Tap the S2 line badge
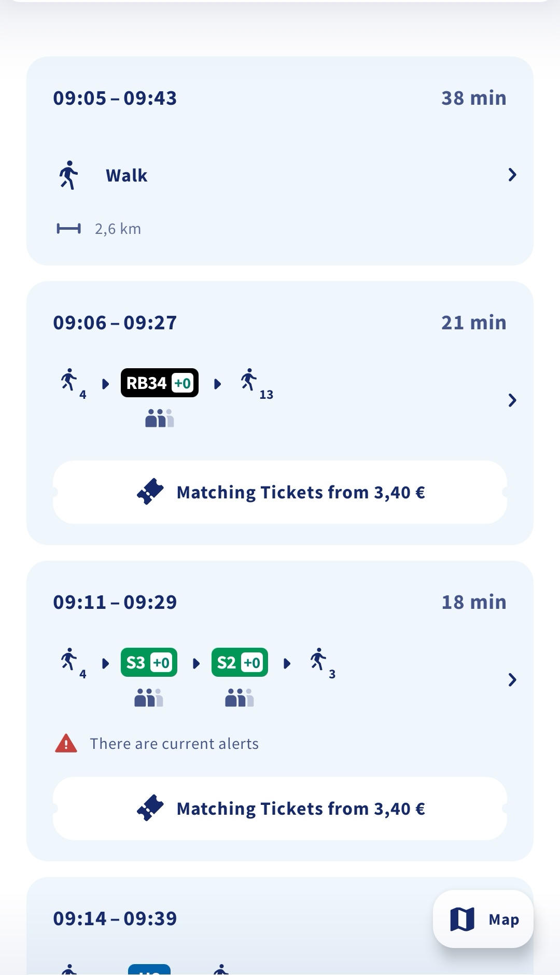Image resolution: width=560 pixels, height=975 pixels. pyautogui.click(x=240, y=662)
